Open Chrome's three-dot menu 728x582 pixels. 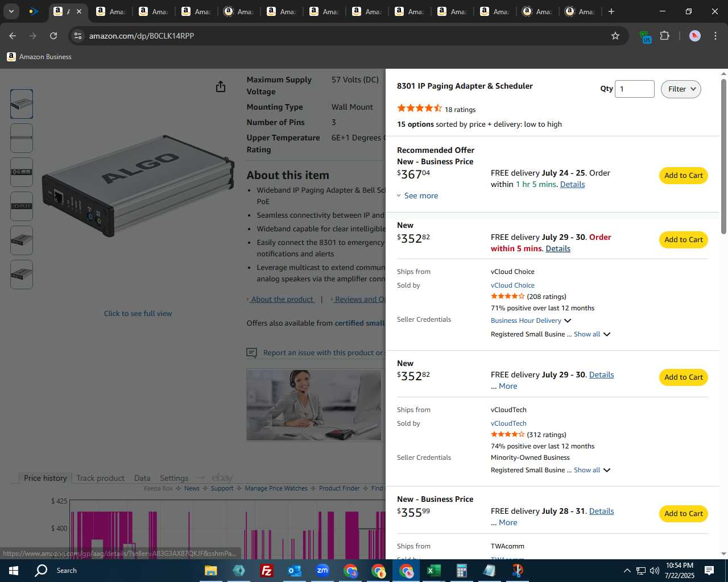coord(715,36)
